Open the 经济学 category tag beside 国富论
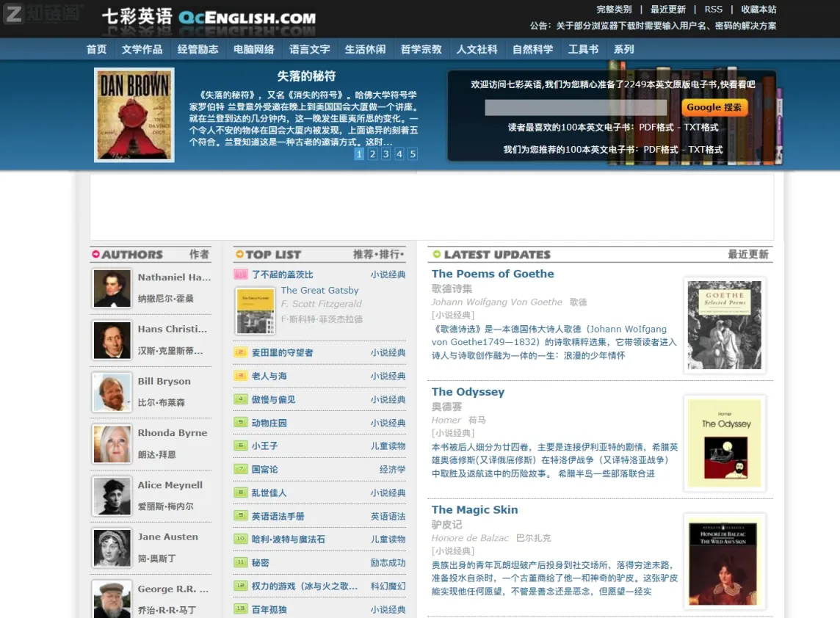Screen dimensions: 840x618 pyautogui.click(x=392, y=470)
